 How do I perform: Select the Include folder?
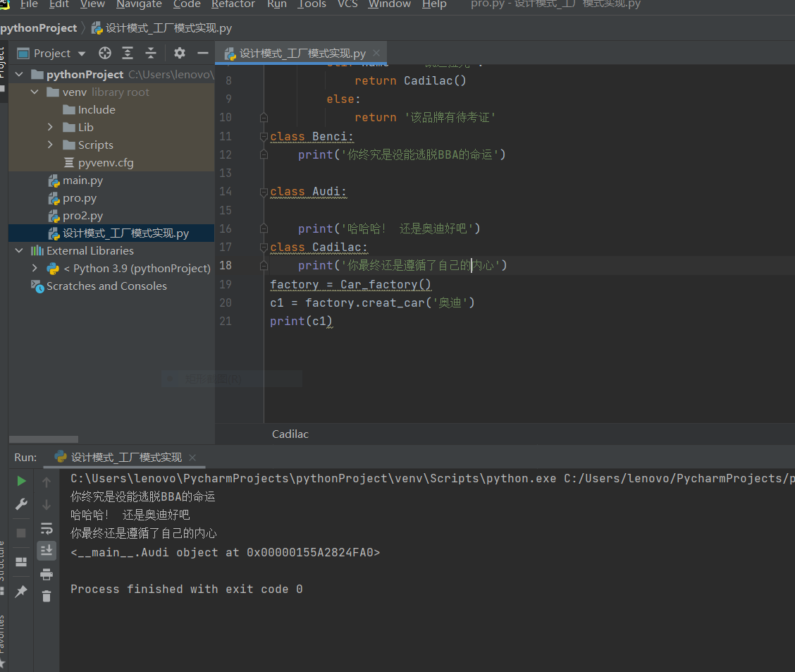pos(89,109)
